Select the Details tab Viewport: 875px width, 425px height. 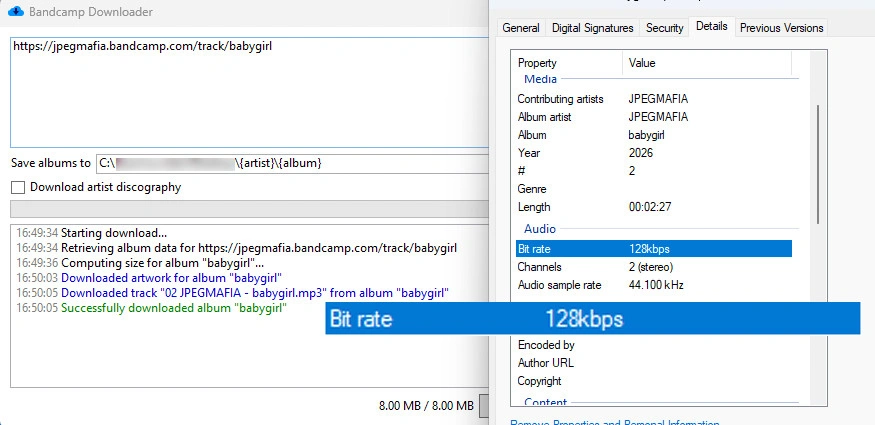click(711, 26)
